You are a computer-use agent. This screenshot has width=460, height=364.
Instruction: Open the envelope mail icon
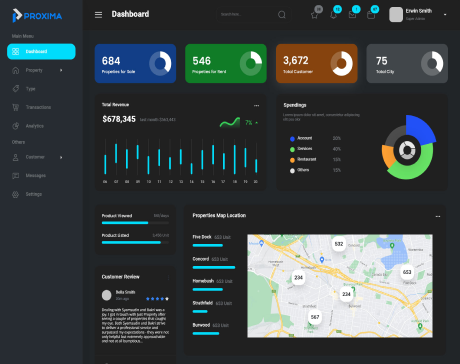(x=352, y=15)
